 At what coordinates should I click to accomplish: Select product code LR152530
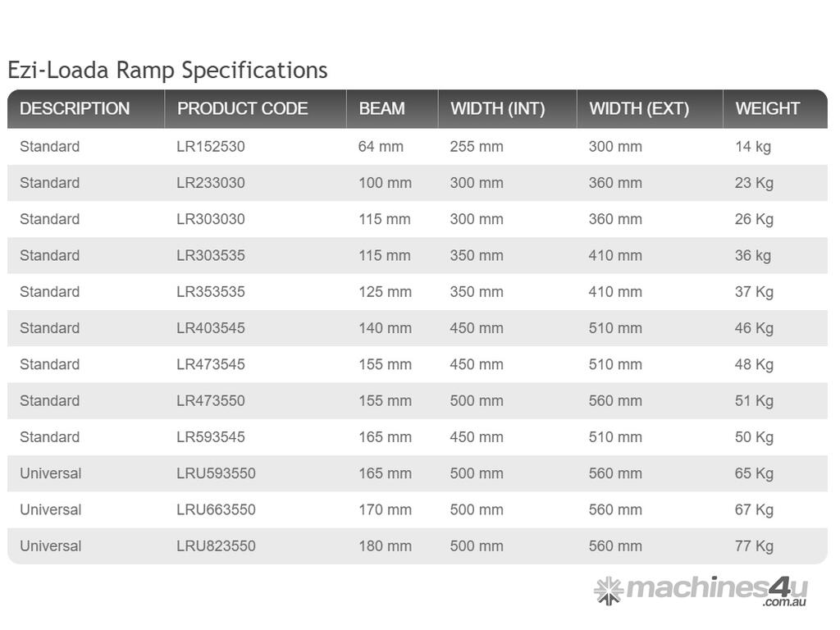point(211,147)
